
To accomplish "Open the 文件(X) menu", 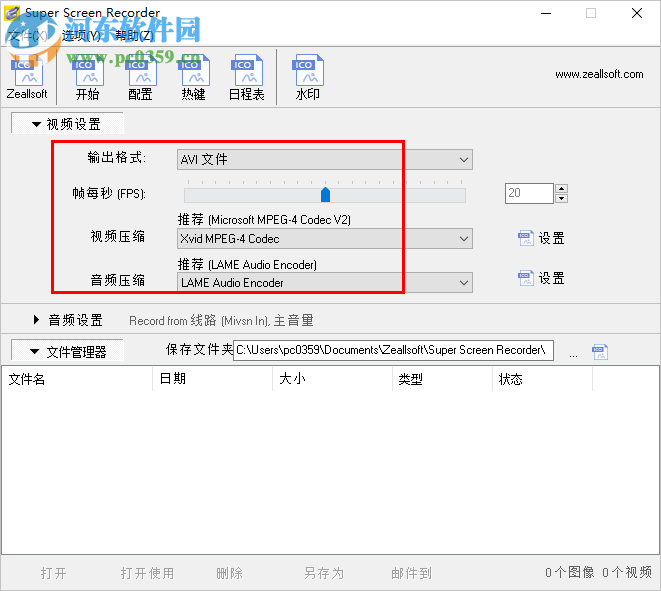I will coord(27,35).
